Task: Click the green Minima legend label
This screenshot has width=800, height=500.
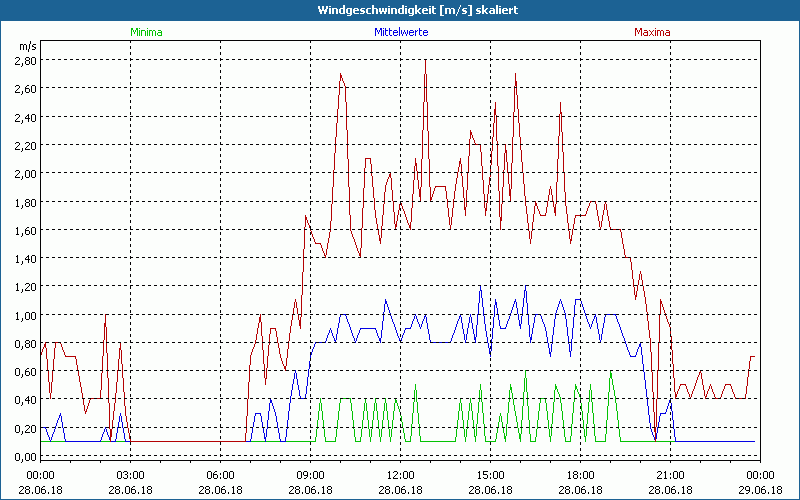Action: point(145,32)
